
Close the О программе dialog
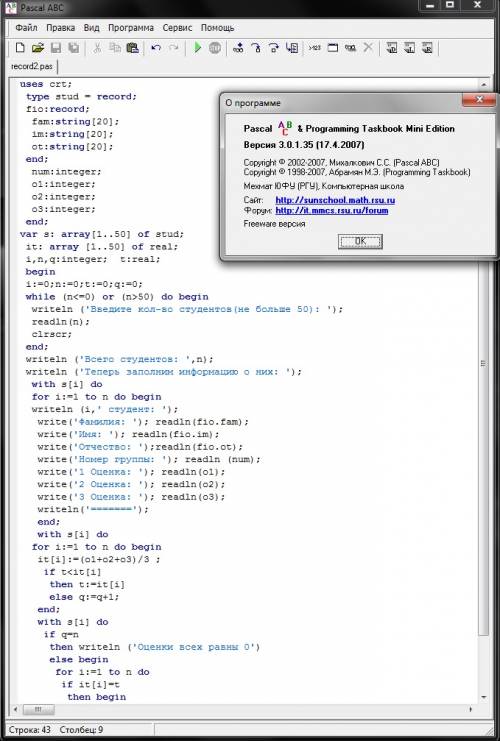(x=479, y=99)
